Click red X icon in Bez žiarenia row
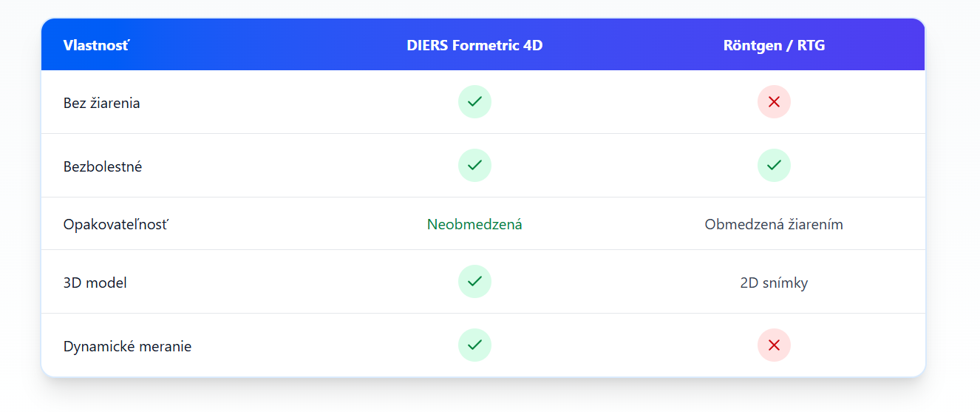This screenshot has height=412, width=980. click(x=774, y=102)
